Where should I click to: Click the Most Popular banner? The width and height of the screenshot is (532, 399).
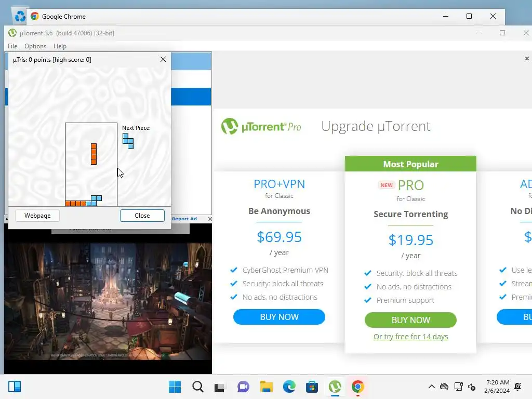click(410, 164)
